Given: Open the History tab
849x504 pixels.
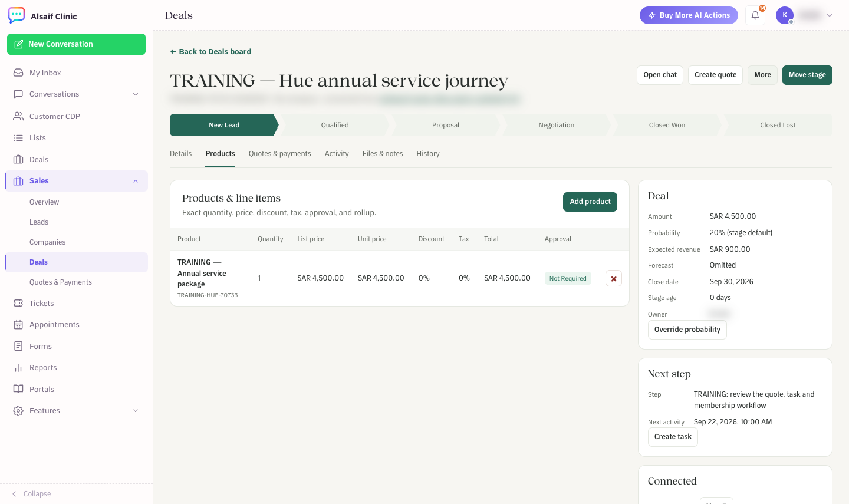Looking at the screenshot, I should point(428,154).
